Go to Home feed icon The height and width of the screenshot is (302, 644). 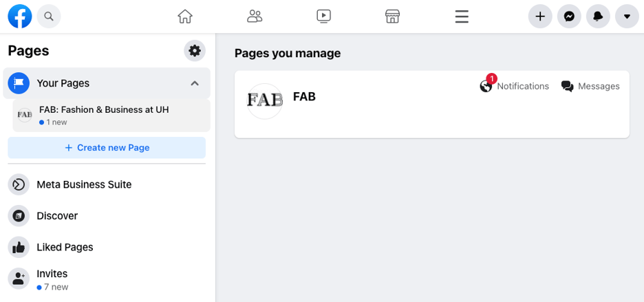pos(185,16)
